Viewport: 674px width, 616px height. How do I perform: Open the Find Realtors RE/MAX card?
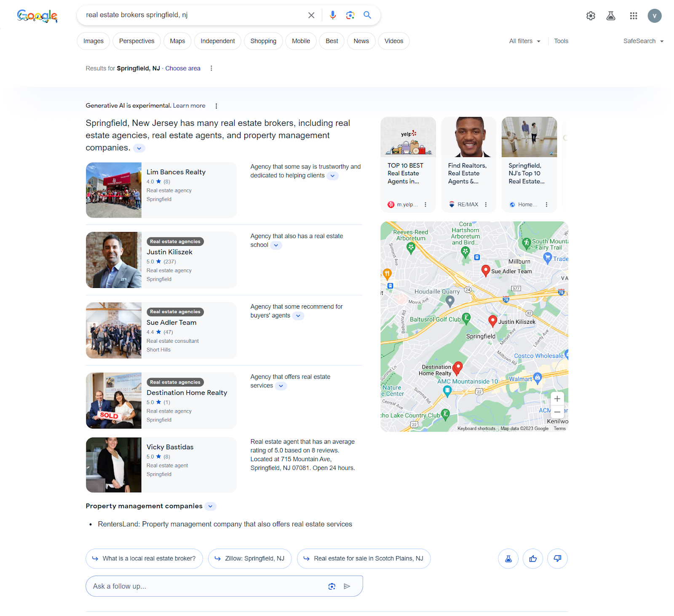[x=469, y=165]
